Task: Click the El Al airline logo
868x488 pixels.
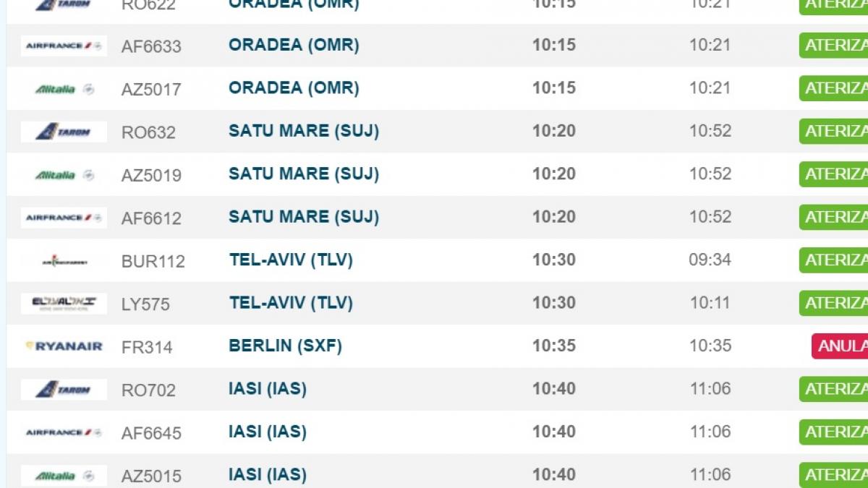Action: pyautogui.click(x=64, y=303)
